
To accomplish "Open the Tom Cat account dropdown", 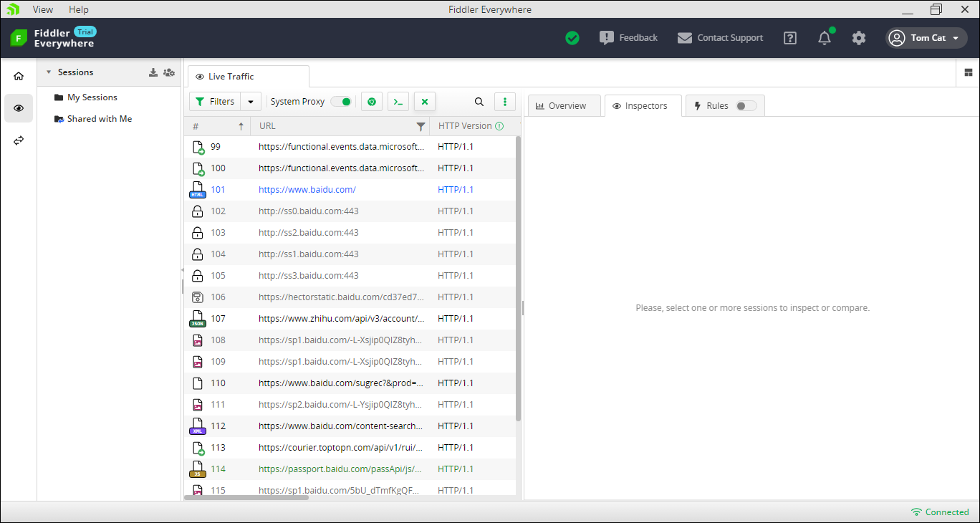I will [927, 38].
